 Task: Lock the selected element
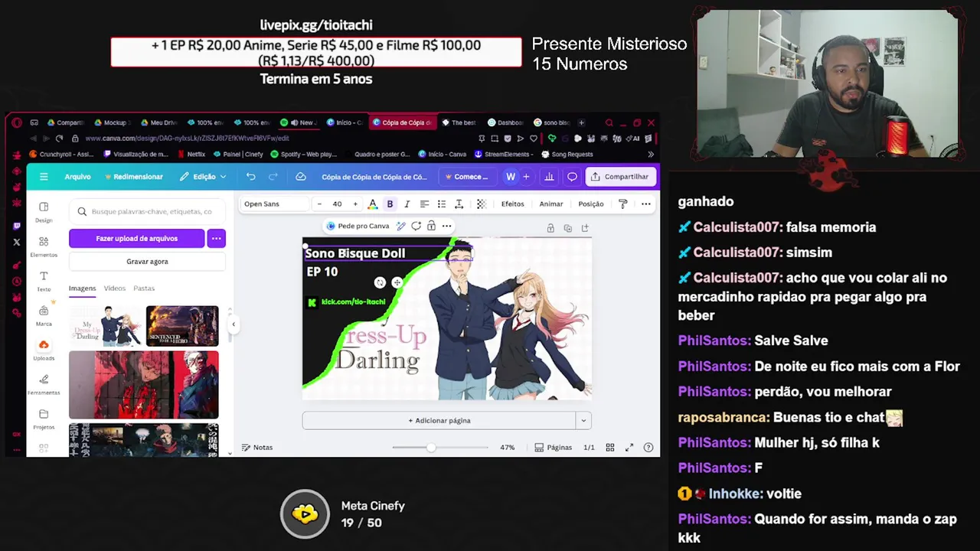click(x=432, y=227)
